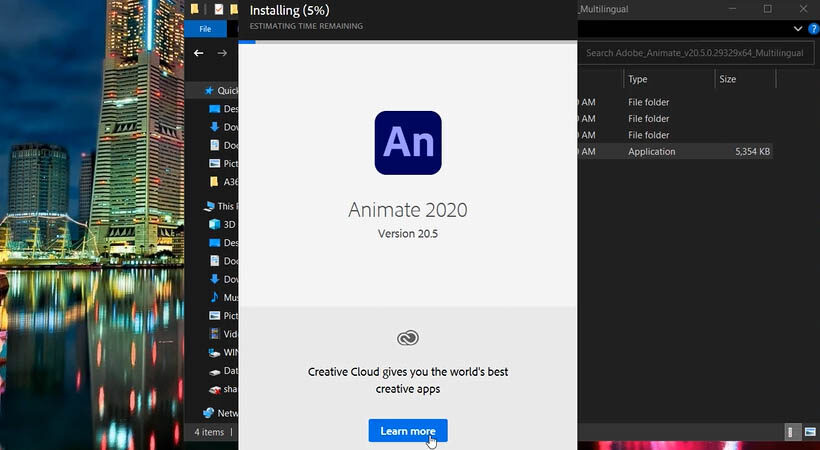Open Desktop under This PC
This screenshot has height=450, width=820.
223,243
